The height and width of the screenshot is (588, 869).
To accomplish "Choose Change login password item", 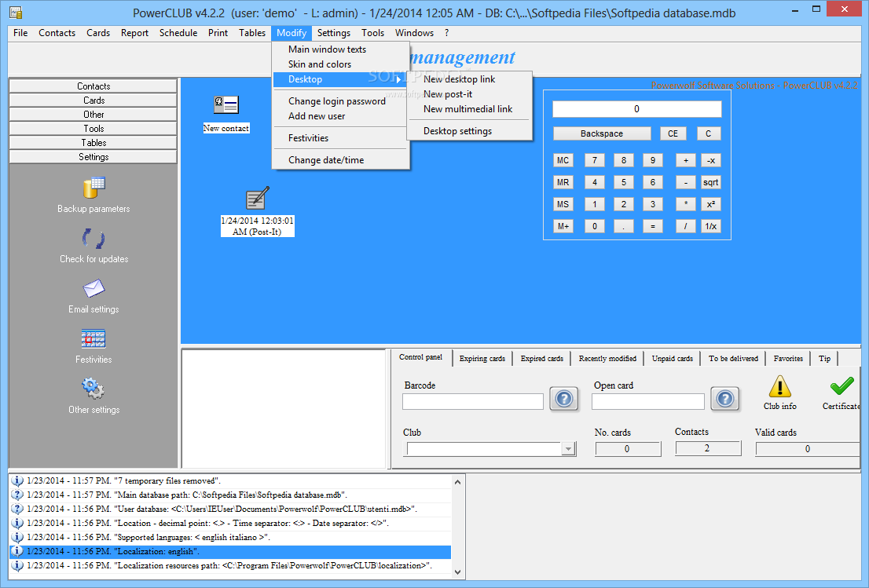I will [341, 101].
